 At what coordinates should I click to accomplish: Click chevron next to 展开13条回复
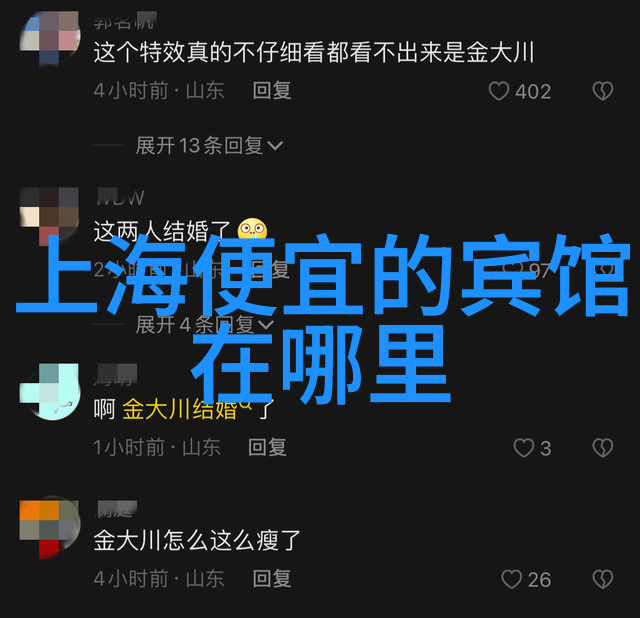coord(275,145)
